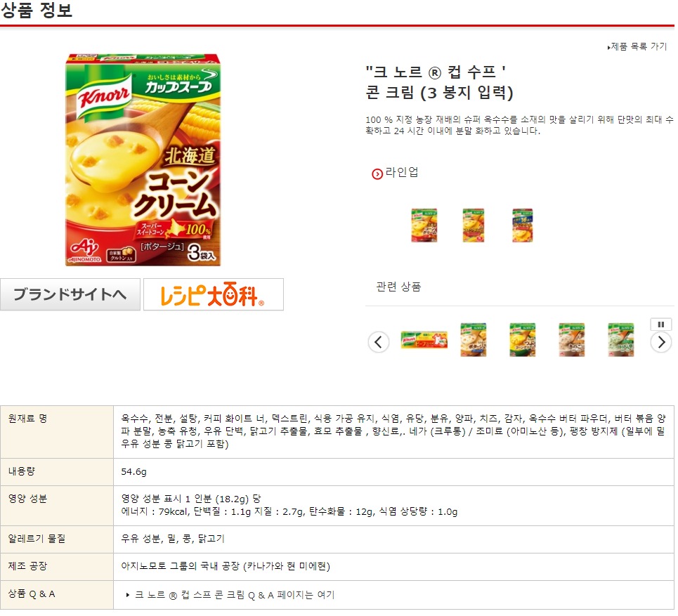Open the second related product thumbnail
This screenshot has height=616, width=678.
coord(474,341)
